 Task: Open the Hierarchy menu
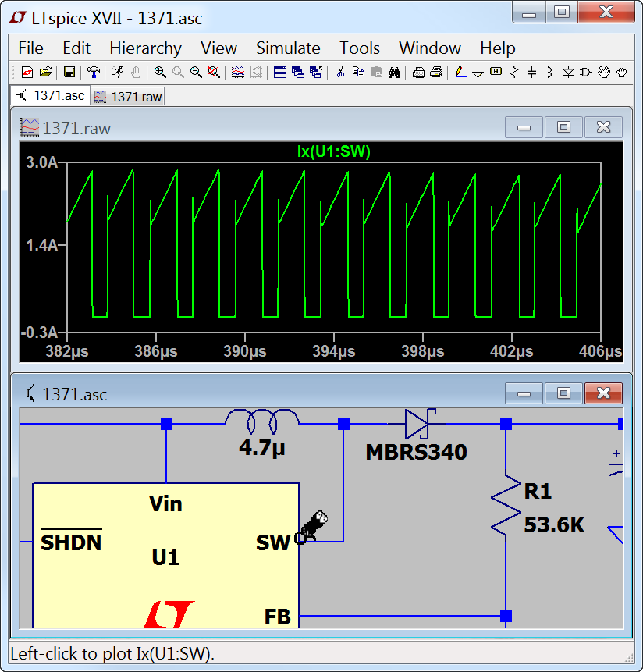click(x=145, y=48)
